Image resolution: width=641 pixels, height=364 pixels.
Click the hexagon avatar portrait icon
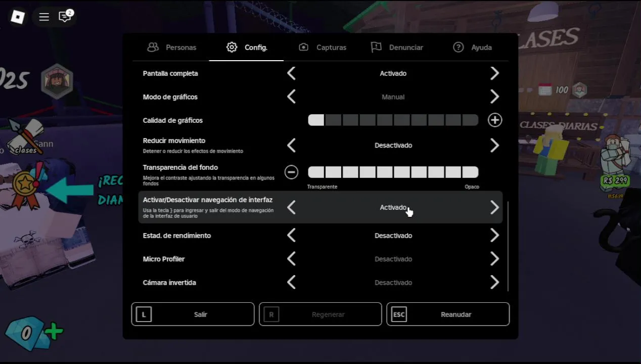[x=57, y=81]
